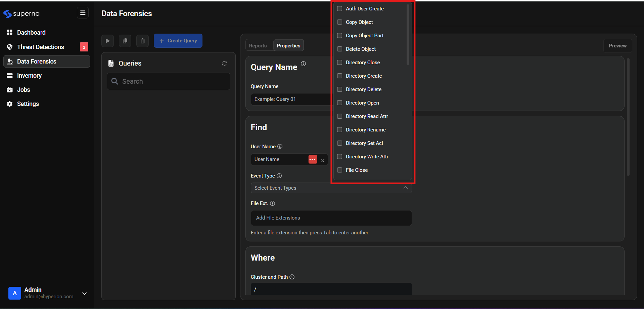This screenshot has width=644, height=309.
Task: Switch to the Properties tab
Action: (x=288, y=46)
